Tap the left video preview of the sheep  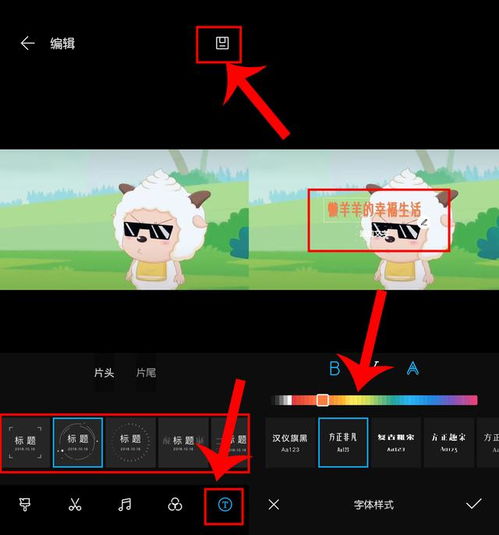point(124,219)
